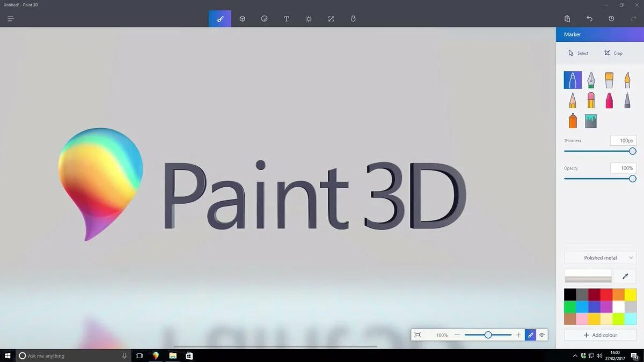Choose the Crop tool
Screen dimensions: 644x362
613,53
